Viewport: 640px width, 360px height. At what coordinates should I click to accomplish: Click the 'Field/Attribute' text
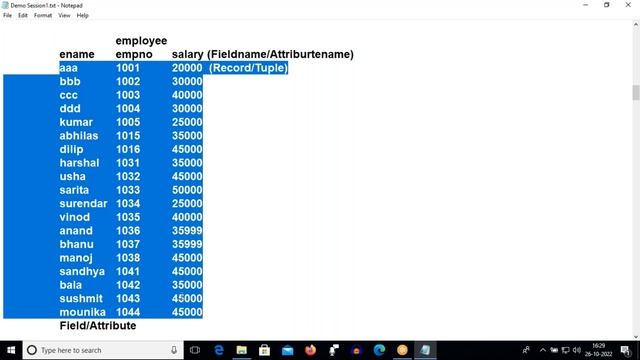[98, 326]
